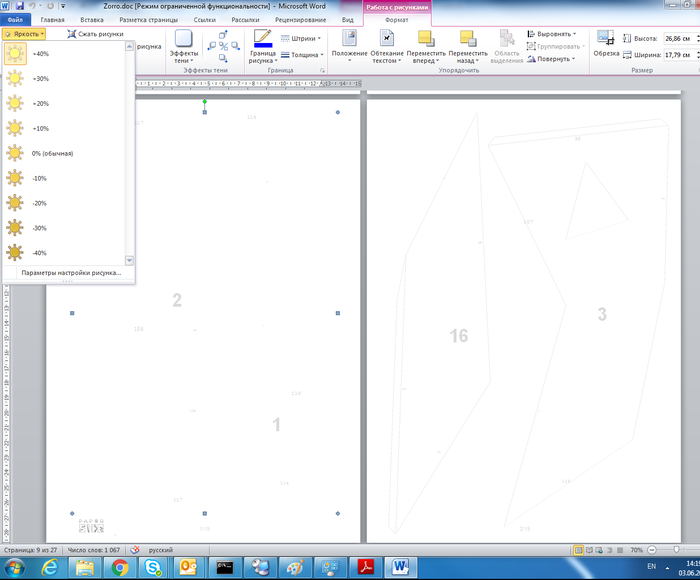Screen dimensions: 700x580
Task: Open Параметры настройки рисунка settings
Action: click(70, 272)
